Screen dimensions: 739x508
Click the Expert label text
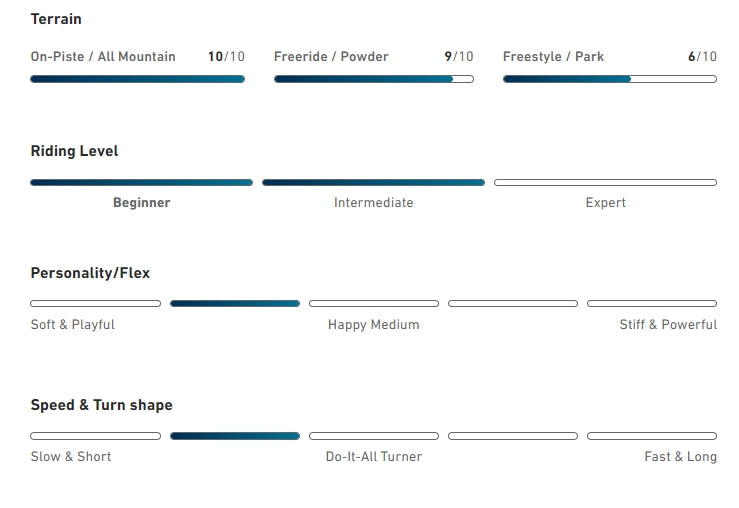point(606,203)
